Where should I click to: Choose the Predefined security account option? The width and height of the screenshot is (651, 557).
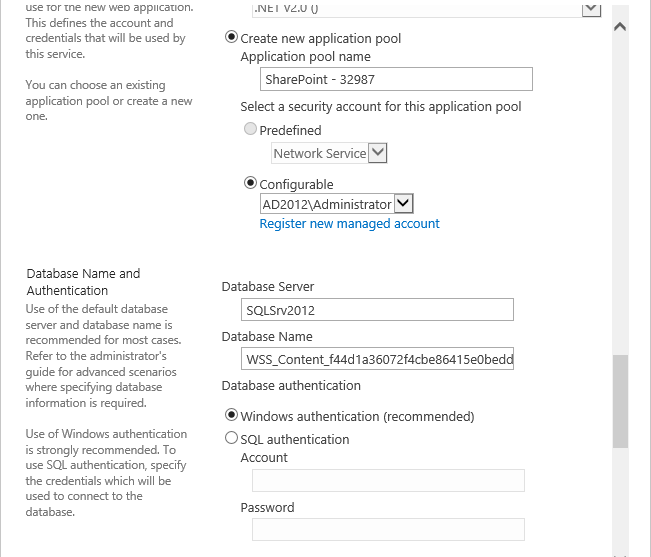click(x=250, y=129)
